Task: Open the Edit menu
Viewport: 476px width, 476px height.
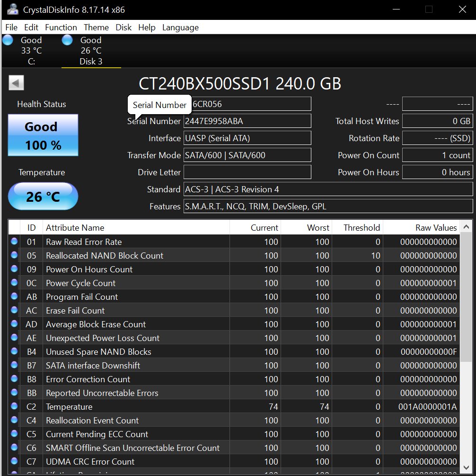Action: click(31, 27)
